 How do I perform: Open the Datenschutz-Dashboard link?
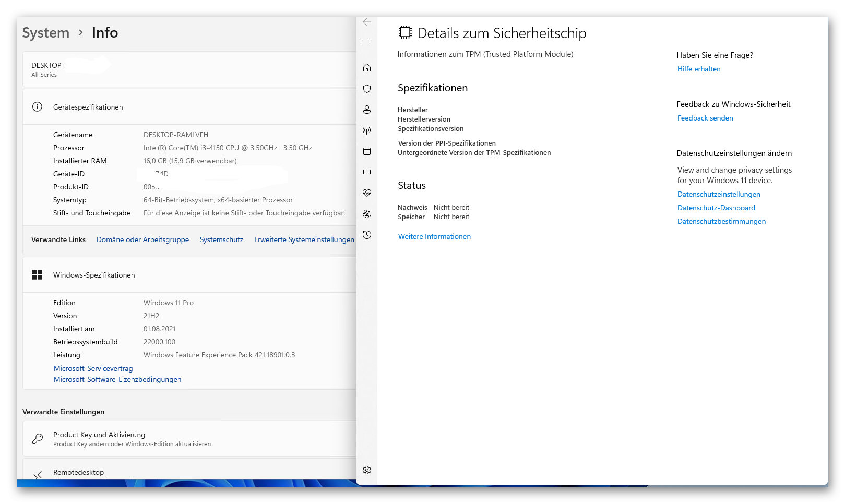pos(716,208)
